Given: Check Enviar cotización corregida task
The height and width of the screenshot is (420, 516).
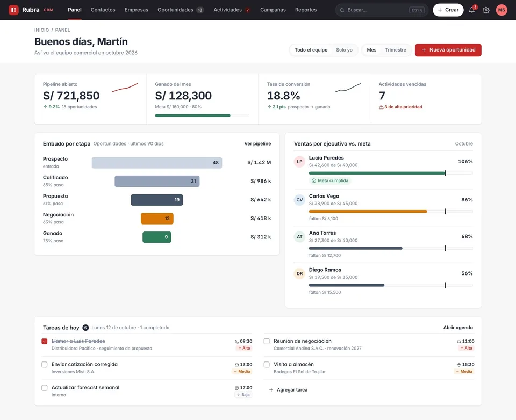Looking at the screenshot, I should pyautogui.click(x=45, y=365).
